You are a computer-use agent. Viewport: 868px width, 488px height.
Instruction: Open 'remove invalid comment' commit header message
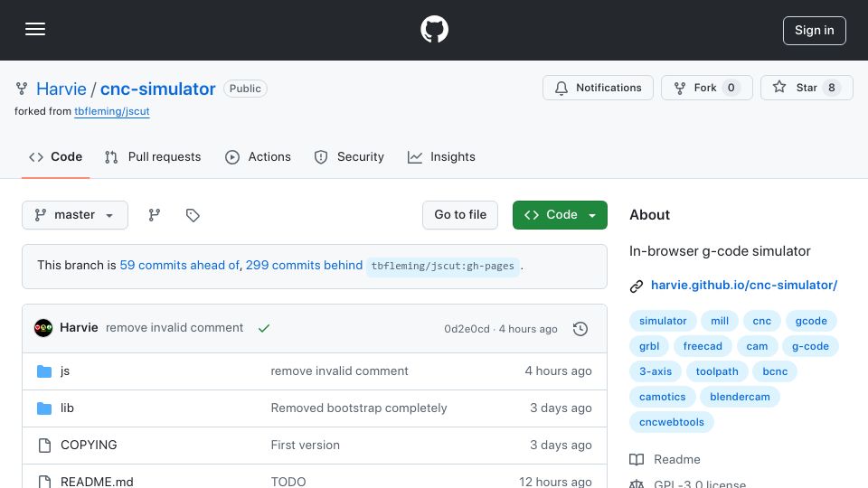pyautogui.click(x=175, y=327)
